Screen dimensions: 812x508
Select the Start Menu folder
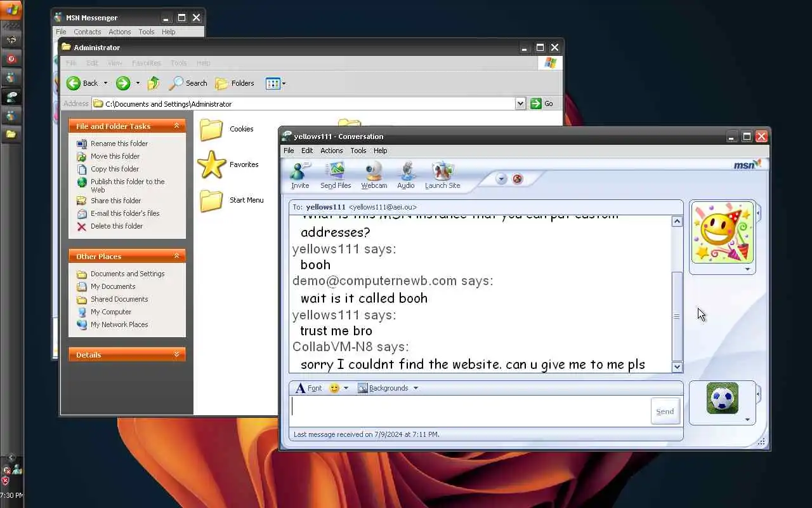(232, 200)
